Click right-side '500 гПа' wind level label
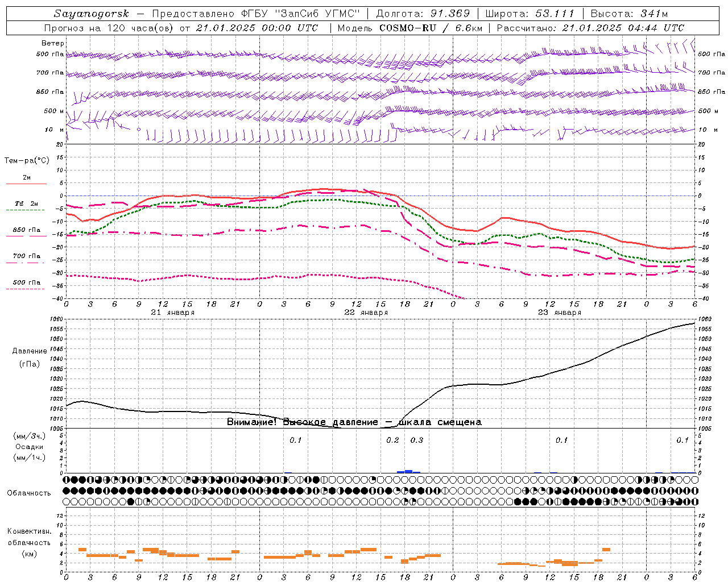This screenshot has height=582, width=728. [712, 54]
